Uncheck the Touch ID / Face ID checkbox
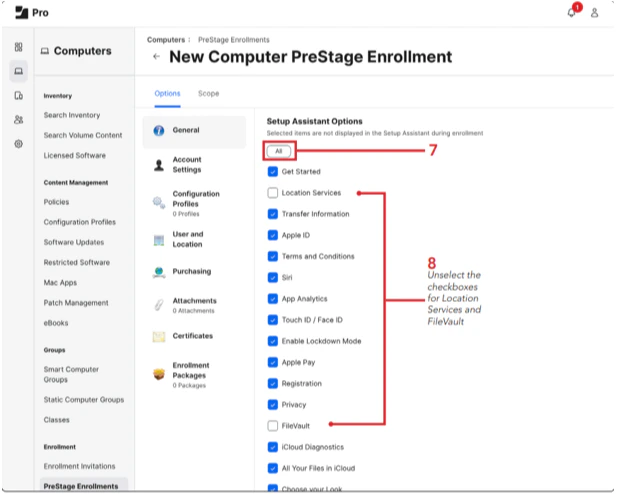 273,320
